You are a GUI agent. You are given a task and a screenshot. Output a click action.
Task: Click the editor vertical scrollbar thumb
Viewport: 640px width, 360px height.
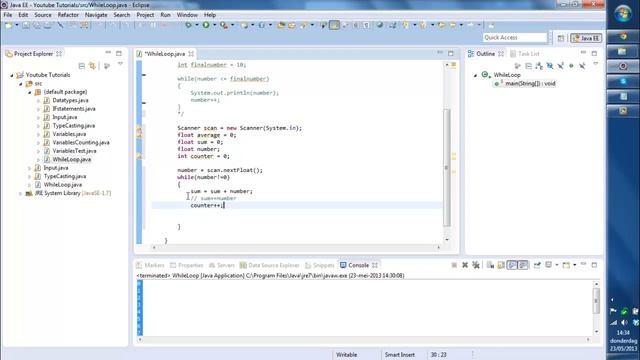[447, 167]
